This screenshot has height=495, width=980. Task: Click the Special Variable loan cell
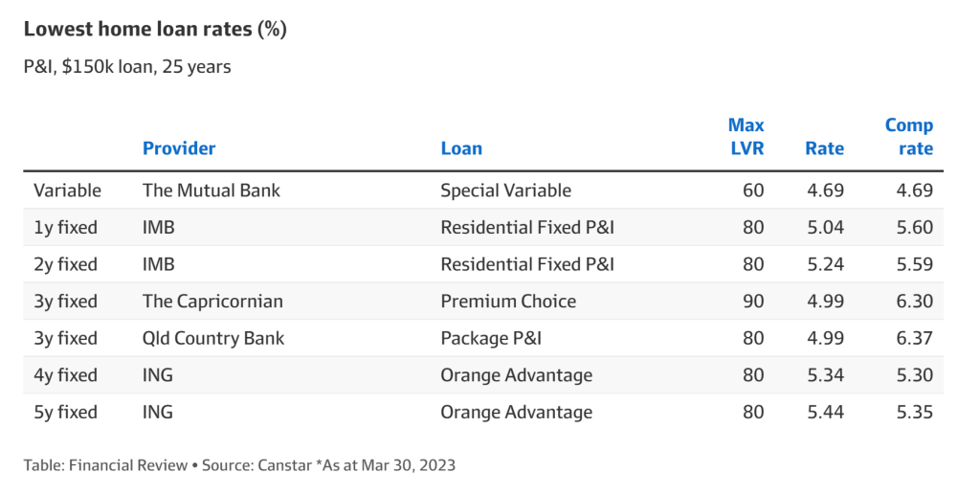pyautogui.click(x=505, y=191)
